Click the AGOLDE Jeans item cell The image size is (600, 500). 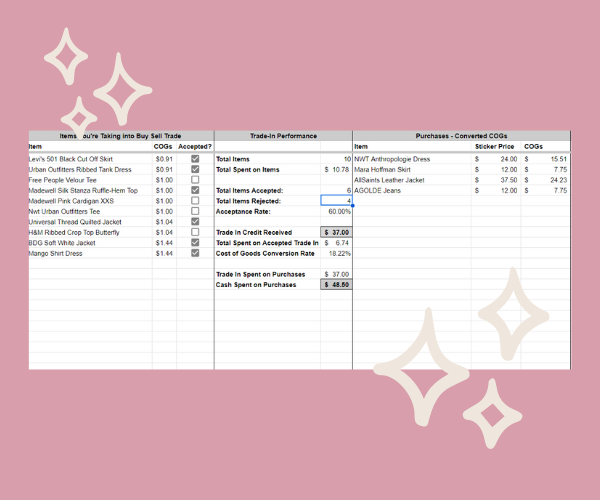point(410,190)
